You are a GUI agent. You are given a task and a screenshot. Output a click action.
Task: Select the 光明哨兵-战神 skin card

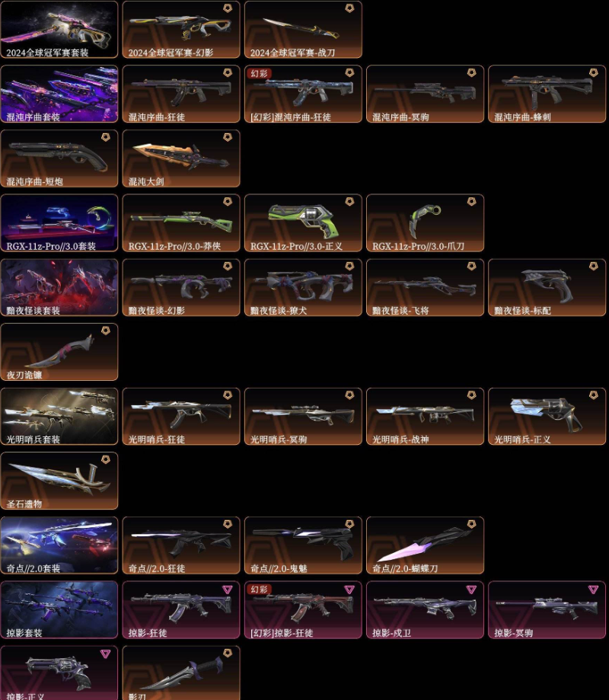click(x=425, y=417)
